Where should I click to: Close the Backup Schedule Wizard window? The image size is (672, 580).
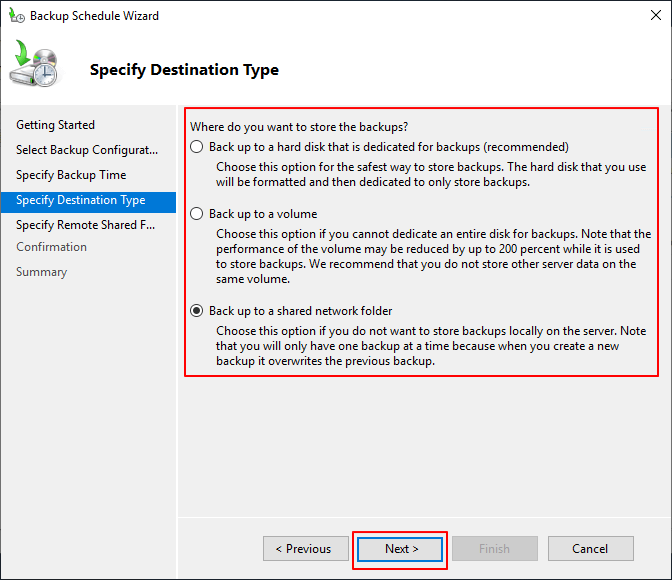(x=648, y=16)
